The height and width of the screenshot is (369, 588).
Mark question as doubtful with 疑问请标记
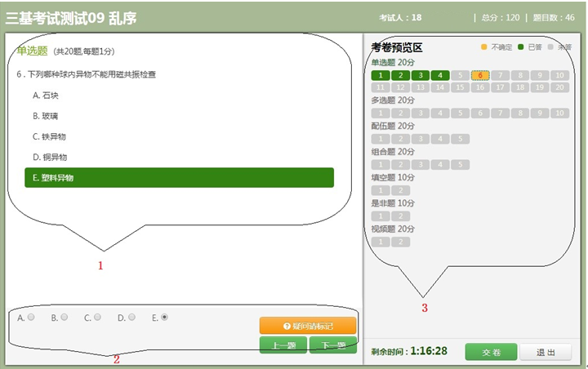308,326
